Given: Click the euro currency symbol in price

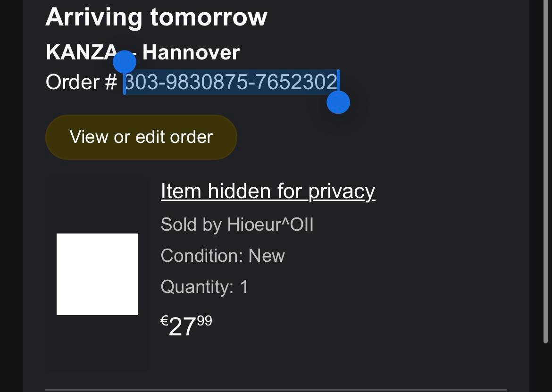Looking at the screenshot, I should 165,321.
